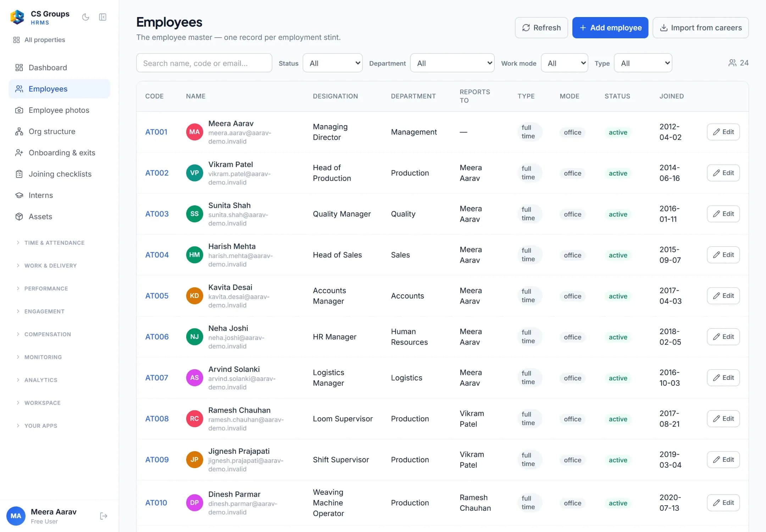Click the employee count people icon

732,63
